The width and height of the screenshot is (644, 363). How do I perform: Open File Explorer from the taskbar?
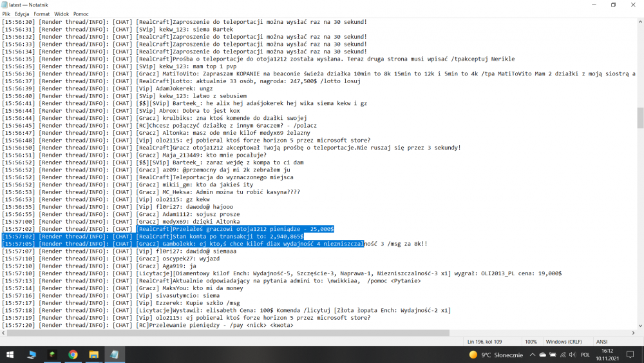point(93,354)
